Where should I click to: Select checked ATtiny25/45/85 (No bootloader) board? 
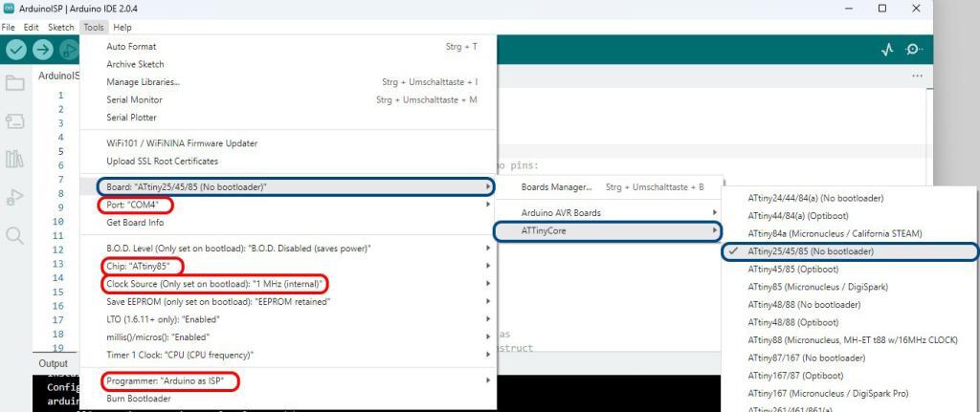850,251
